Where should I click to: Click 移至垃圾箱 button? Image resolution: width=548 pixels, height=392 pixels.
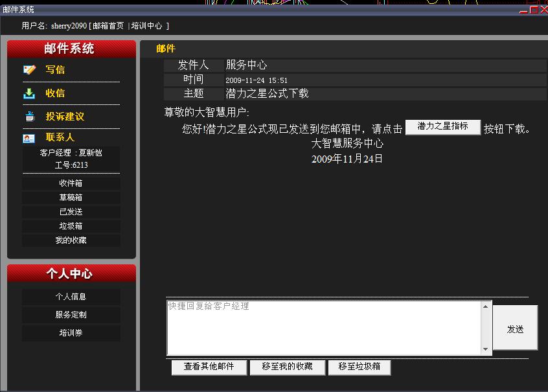click(360, 367)
